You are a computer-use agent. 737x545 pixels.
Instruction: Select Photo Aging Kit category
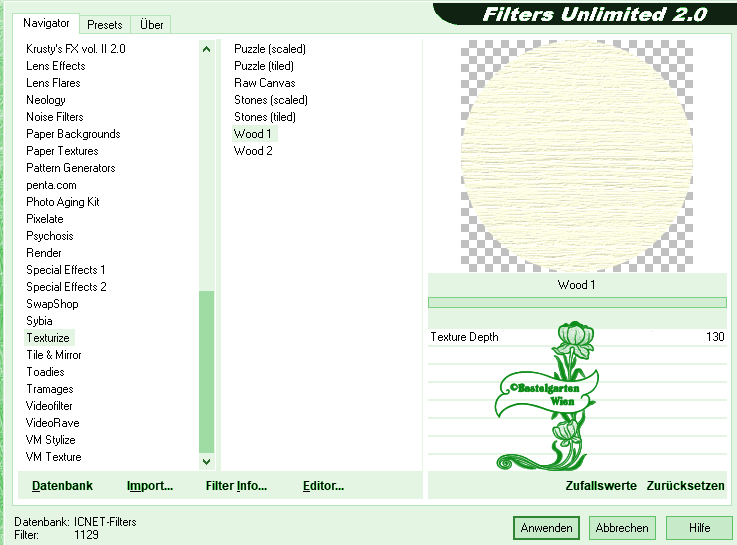[x=63, y=202]
